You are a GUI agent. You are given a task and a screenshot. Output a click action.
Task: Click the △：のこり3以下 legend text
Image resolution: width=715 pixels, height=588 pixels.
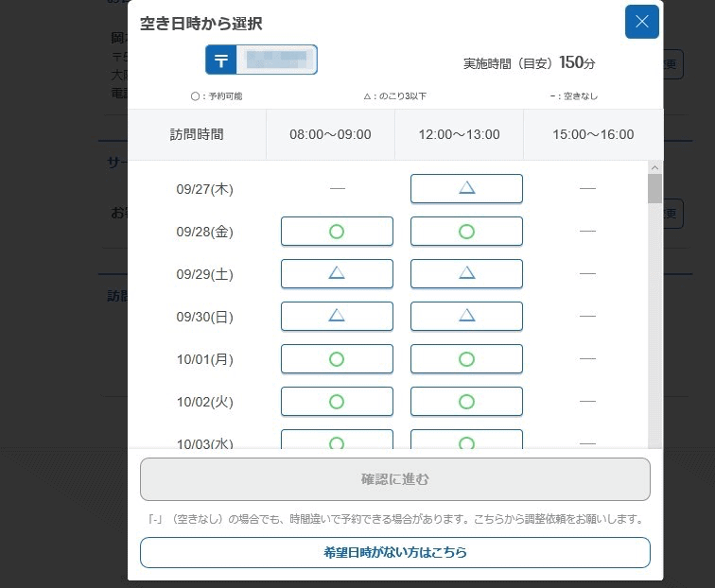point(395,96)
